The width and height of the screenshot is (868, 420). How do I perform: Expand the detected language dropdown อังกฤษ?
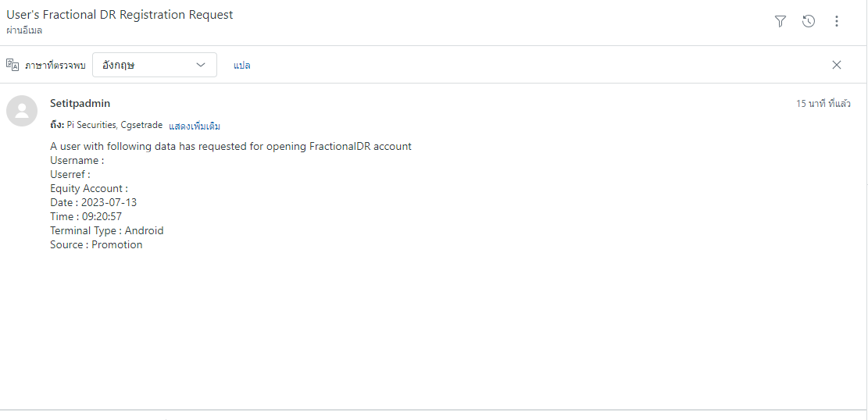154,65
